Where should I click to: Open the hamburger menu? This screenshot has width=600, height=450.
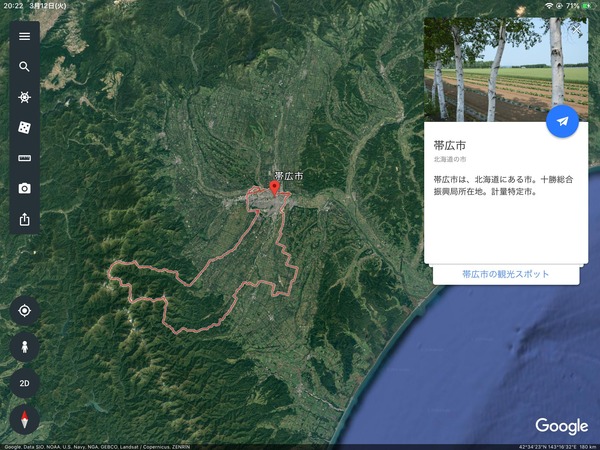pos(24,36)
